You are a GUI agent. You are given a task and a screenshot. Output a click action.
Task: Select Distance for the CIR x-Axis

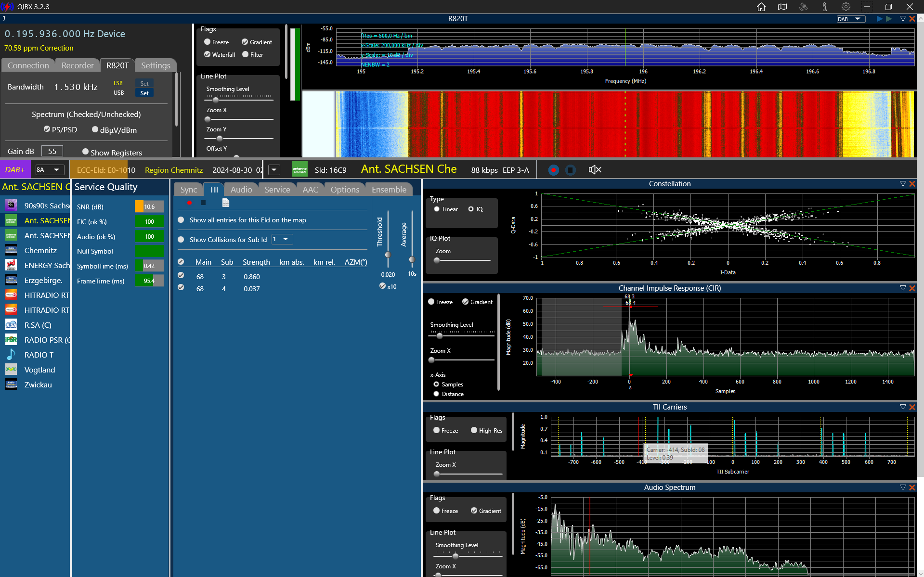pyautogui.click(x=436, y=394)
